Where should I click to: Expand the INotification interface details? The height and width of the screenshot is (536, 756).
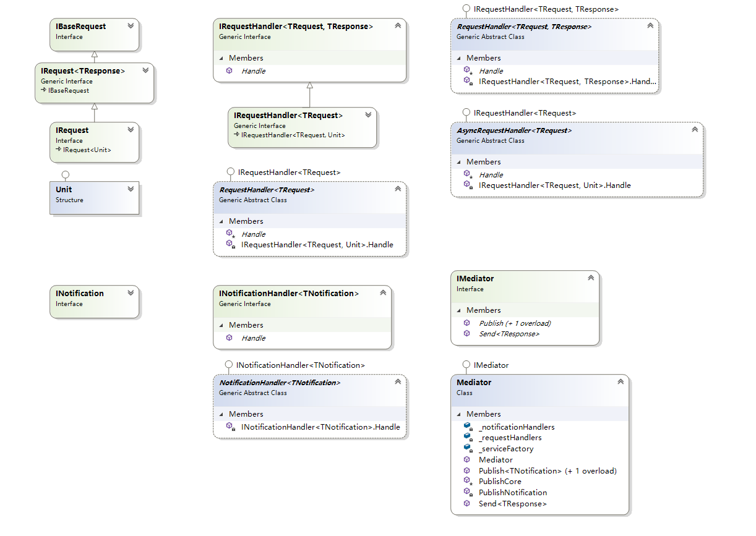(131, 293)
